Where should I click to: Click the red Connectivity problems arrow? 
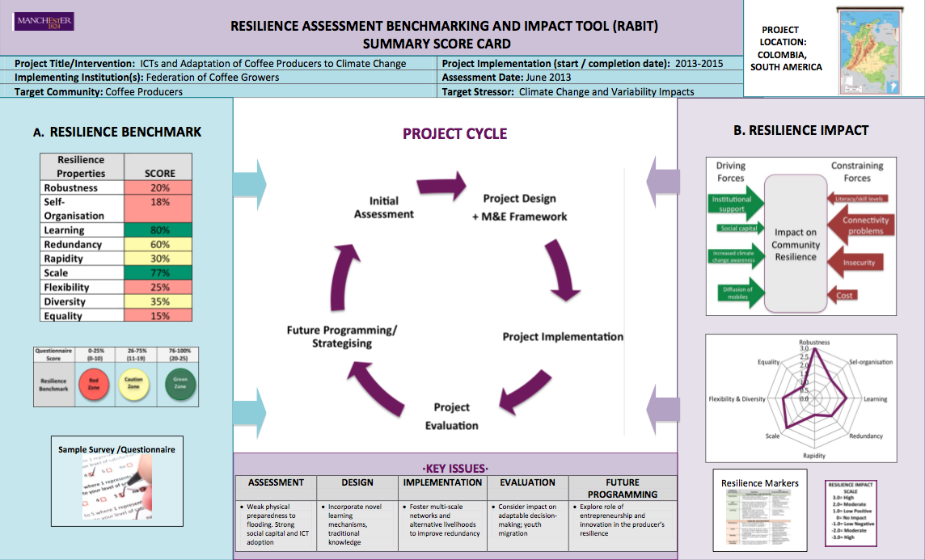(860, 225)
